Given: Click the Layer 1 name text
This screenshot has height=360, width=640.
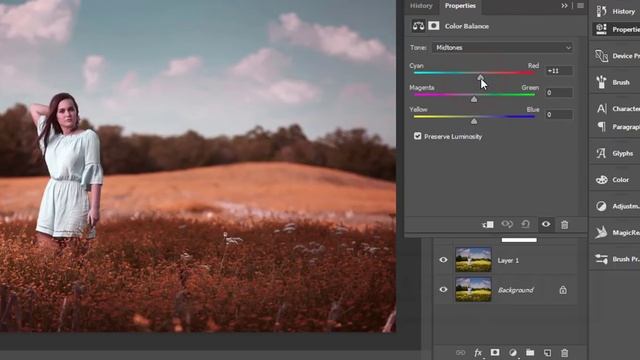Looking at the screenshot, I should point(508,260).
